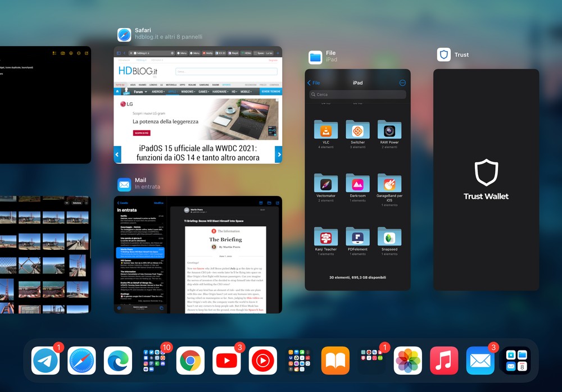Expand the MOBILE menu on HDblog
Screen dimensions: 562x392
pos(246,92)
